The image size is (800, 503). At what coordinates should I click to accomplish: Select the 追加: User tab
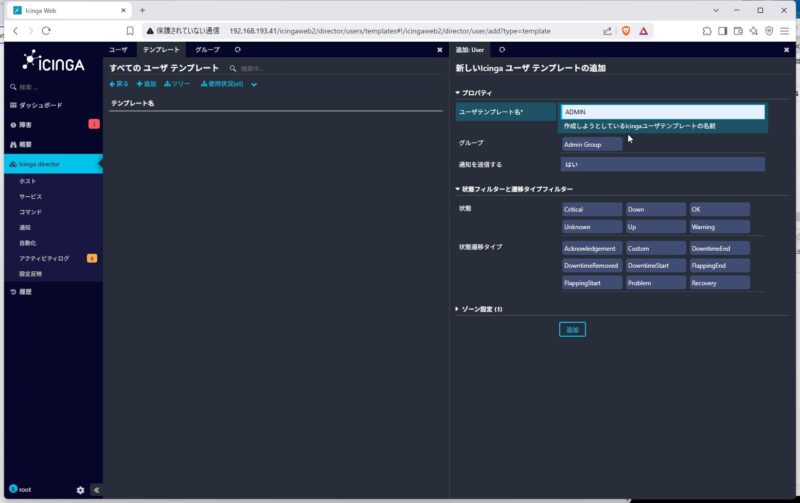tap(470, 49)
